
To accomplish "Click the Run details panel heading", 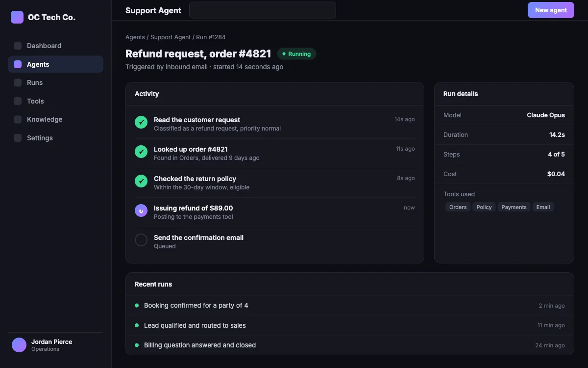I will click(461, 94).
